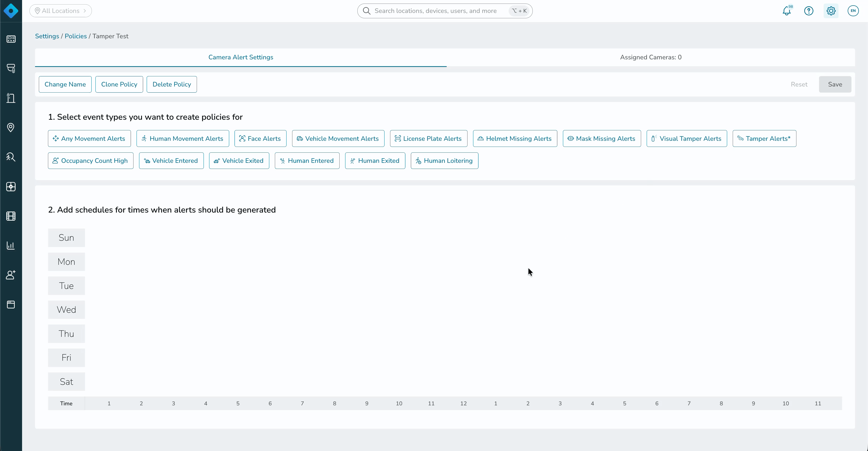This screenshot has width=868, height=451.
Task: Toggle Vehicle Entered event type
Action: (x=171, y=161)
